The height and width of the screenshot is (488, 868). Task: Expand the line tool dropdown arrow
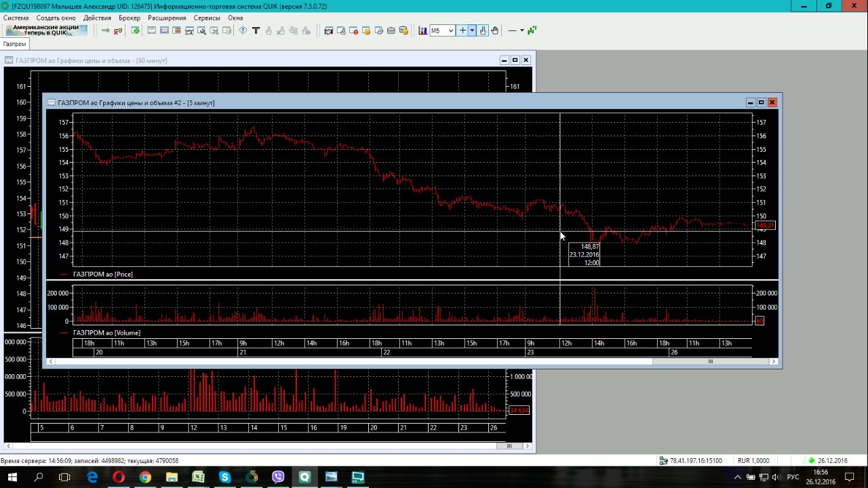522,30
